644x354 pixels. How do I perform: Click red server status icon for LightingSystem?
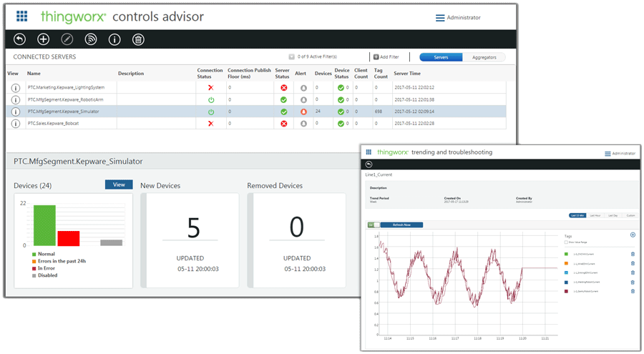pos(283,88)
